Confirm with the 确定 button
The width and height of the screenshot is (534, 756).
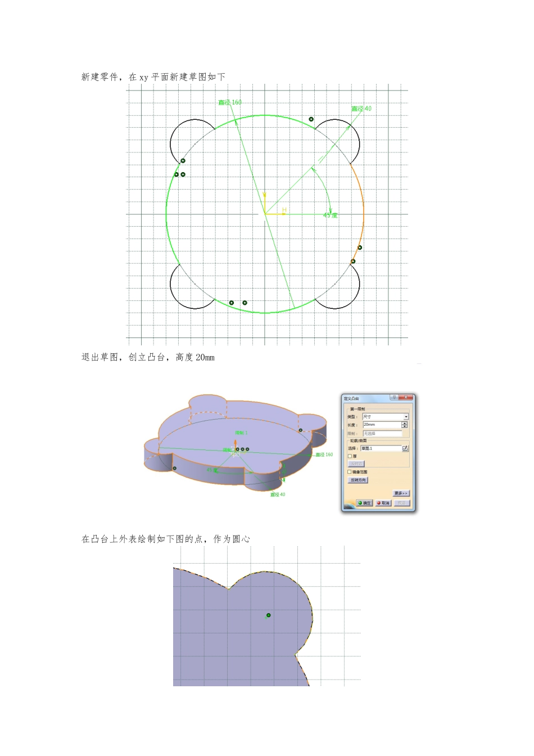pyautogui.click(x=365, y=503)
